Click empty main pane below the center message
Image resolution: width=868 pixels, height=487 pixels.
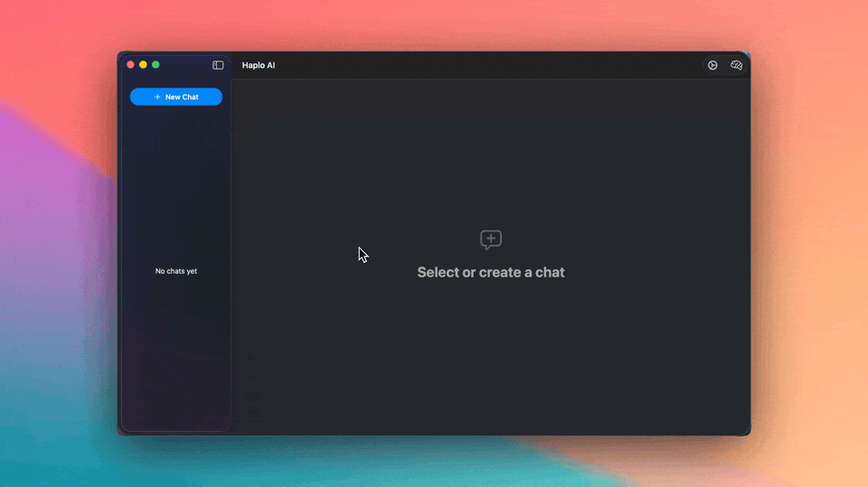(491, 361)
